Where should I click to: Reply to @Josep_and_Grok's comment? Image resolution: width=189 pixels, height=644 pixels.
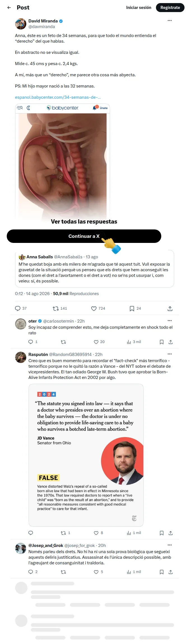31,572
